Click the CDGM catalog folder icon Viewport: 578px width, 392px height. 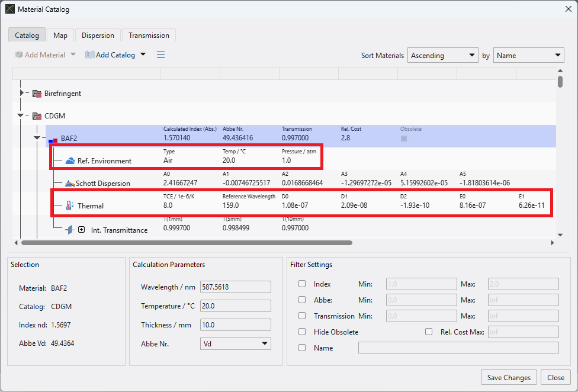tap(37, 116)
